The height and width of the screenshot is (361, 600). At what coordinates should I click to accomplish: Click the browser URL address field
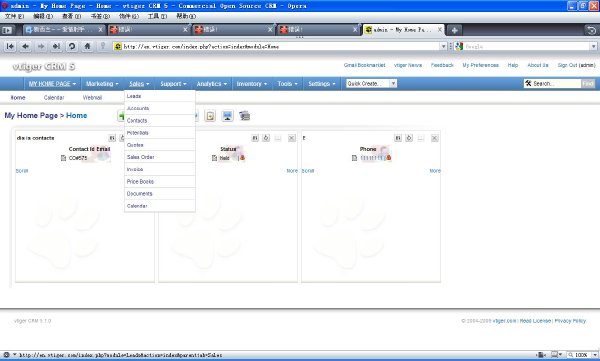pyautogui.click(x=281, y=46)
